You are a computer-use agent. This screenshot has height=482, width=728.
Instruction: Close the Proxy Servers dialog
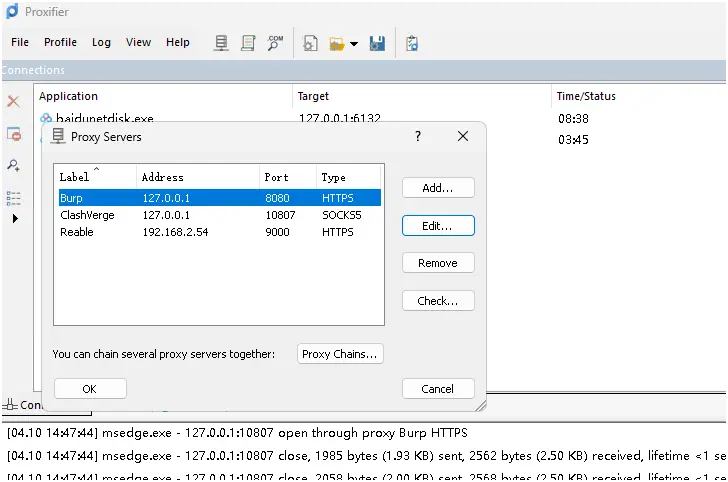pos(463,136)
